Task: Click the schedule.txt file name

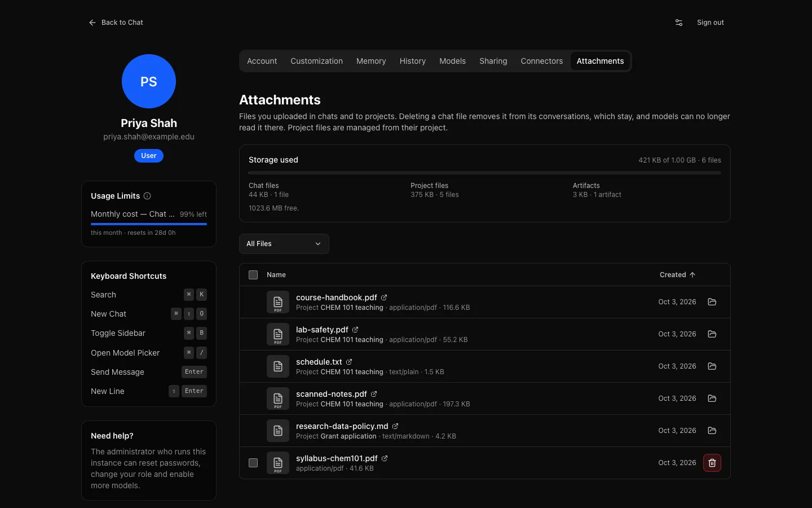Action: pos(319,362)
